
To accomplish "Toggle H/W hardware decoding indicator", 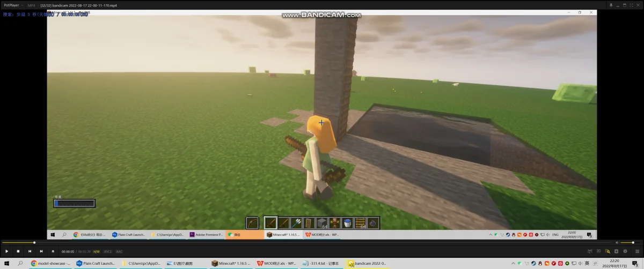I will pos(97,251).
